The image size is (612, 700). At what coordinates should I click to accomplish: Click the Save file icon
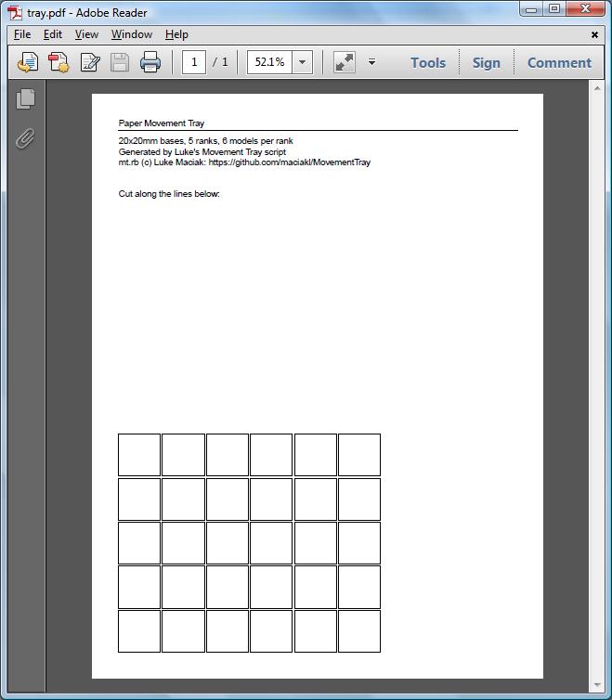[120, 63]
